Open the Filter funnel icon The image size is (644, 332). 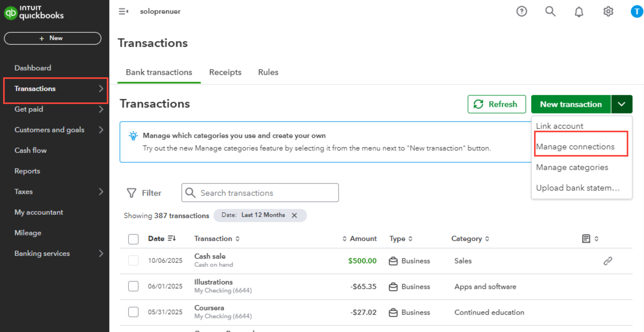pyautogui.click(x=132, y=193)
